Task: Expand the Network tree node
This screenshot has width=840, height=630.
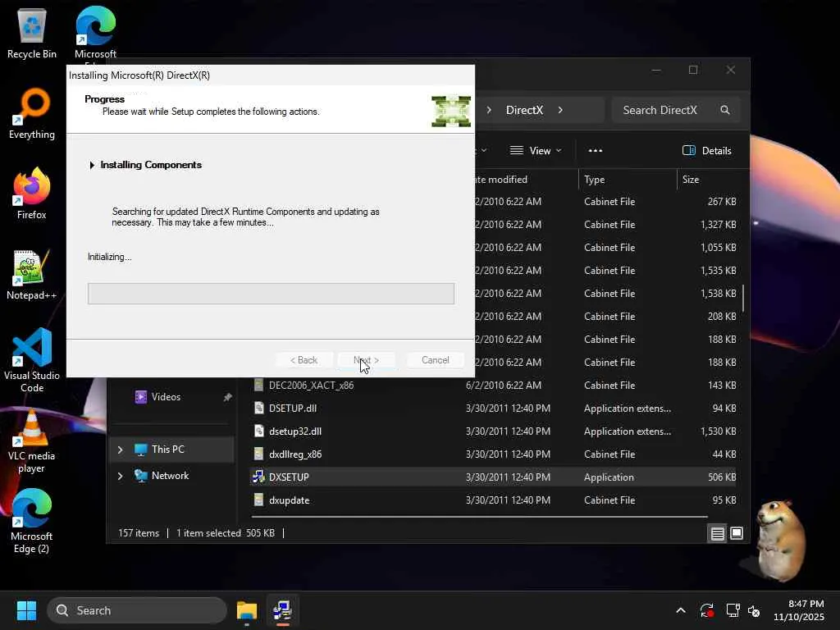Action: (120, 476)
